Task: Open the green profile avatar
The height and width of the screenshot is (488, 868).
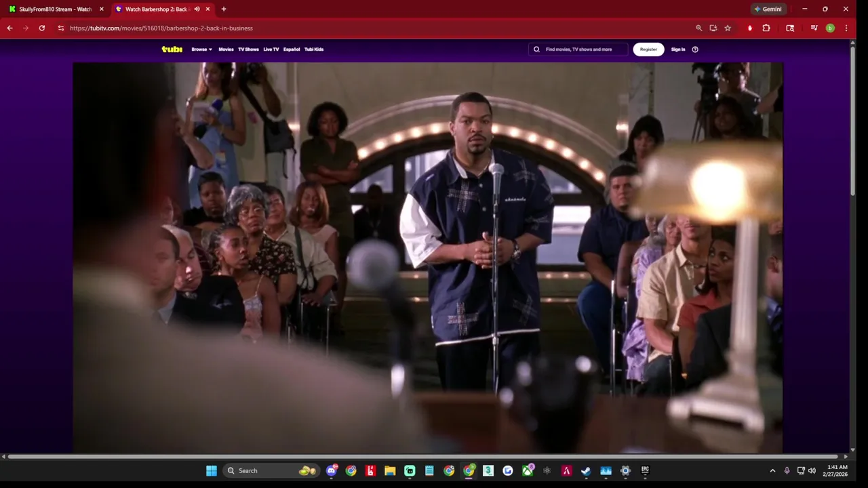Action: (x=830, y=28)
